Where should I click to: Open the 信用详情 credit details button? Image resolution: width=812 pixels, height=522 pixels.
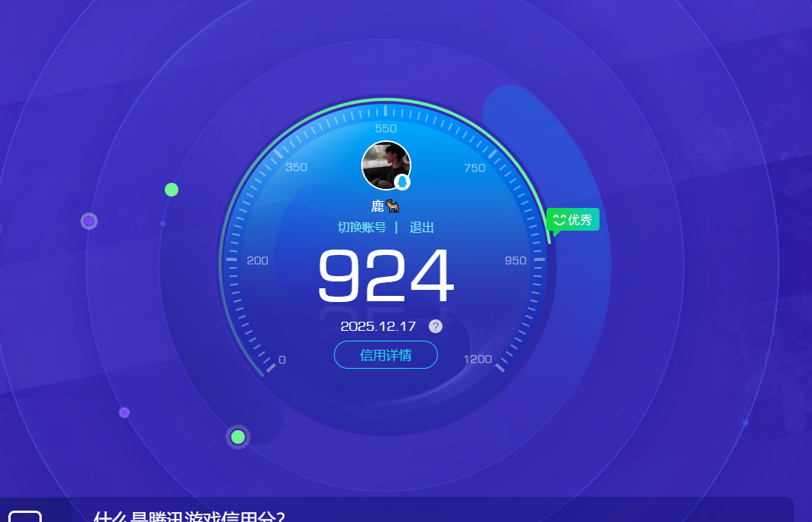[386, 355]
